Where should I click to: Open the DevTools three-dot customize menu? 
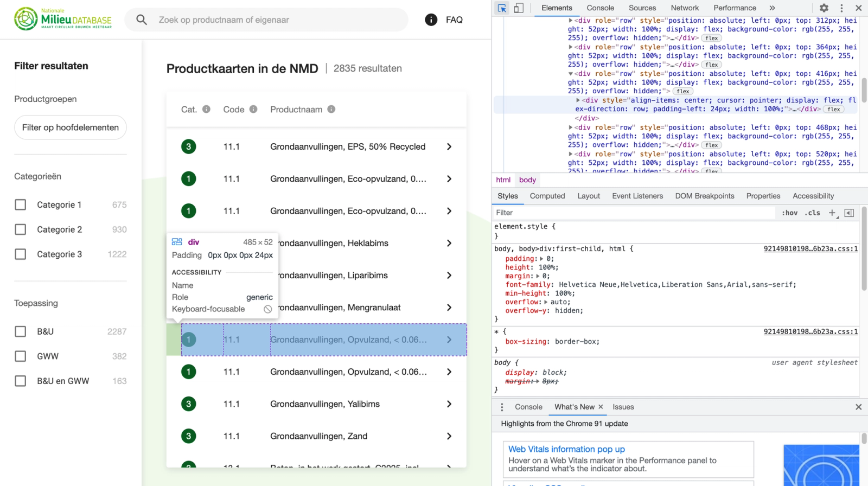[842, 8]
